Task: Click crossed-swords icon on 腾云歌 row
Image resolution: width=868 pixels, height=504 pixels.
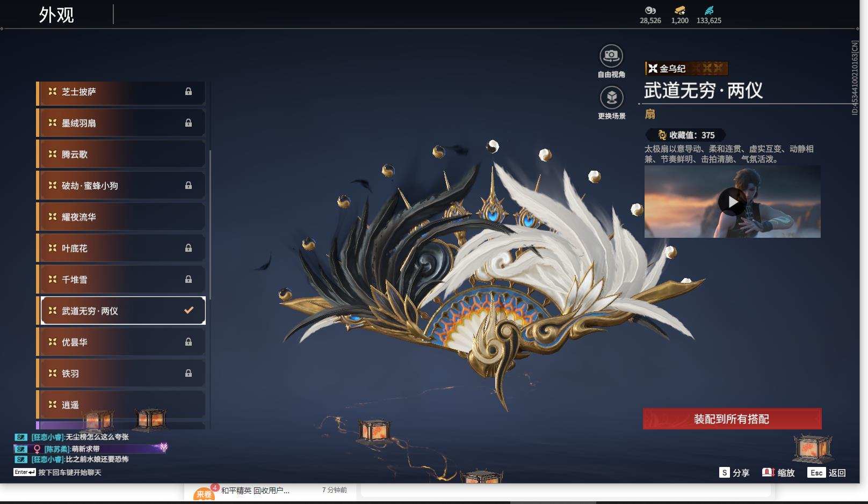Action: tap(53, 154)
